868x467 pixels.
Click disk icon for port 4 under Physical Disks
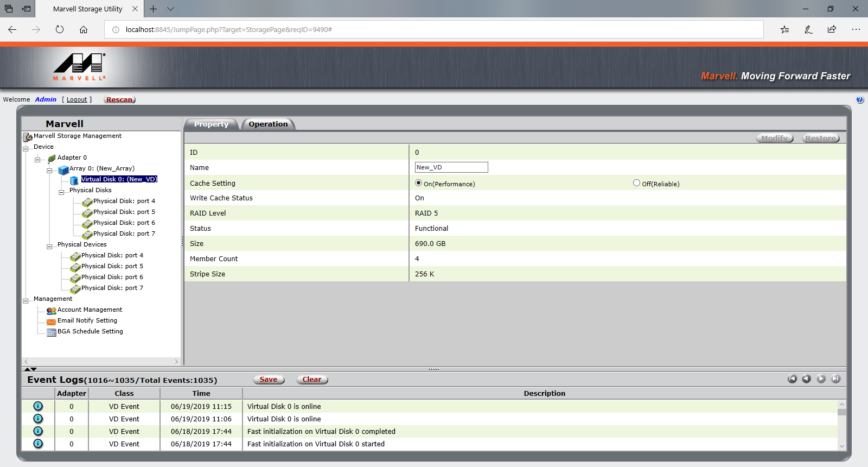(87, 202)
